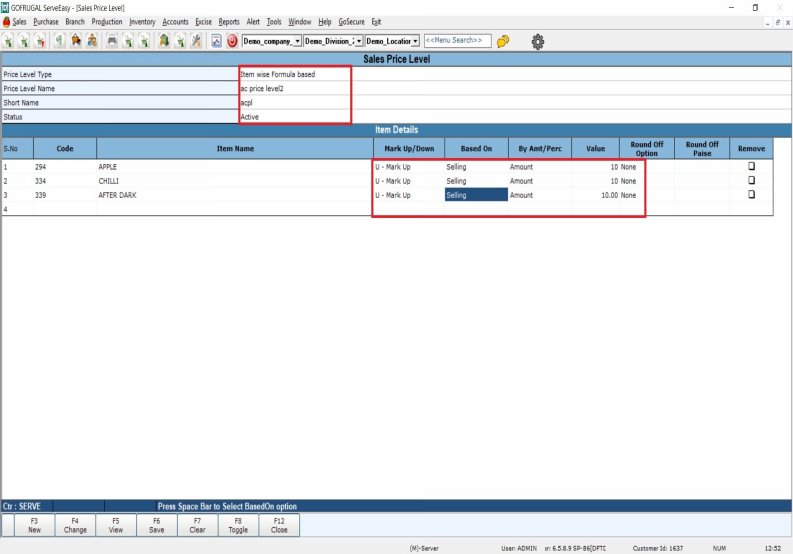Click the F3 New button
The height and width of the screenshot is (554, 793).
click(x=34, y=525)
